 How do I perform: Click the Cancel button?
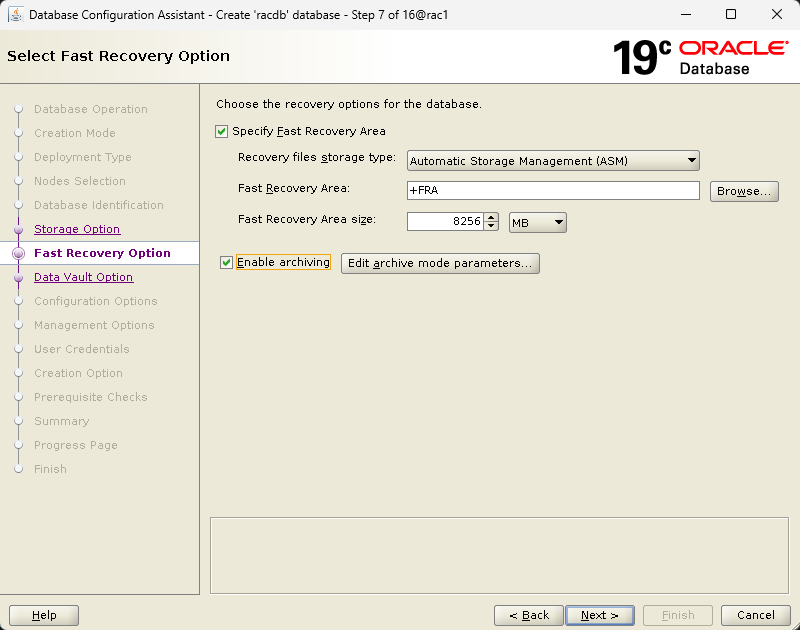[x=756, y=615]
